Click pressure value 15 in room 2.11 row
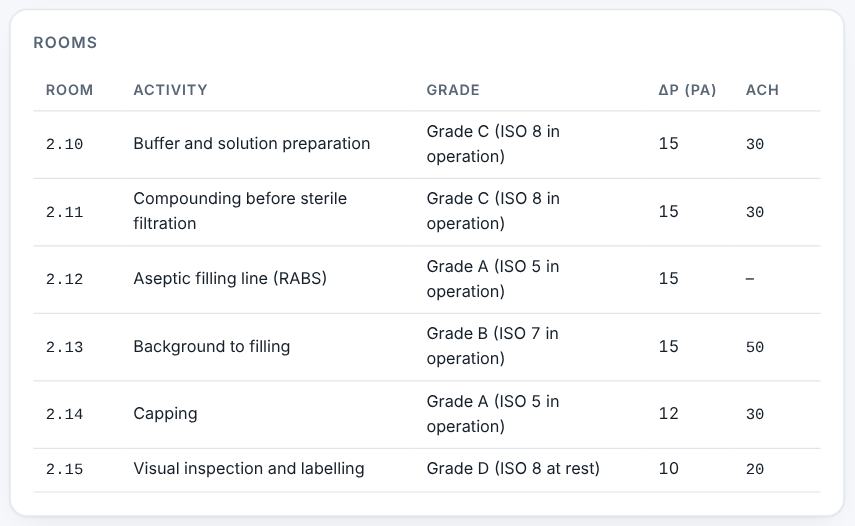The width and height of the screenshot is (855, 526). pos(669,211)
